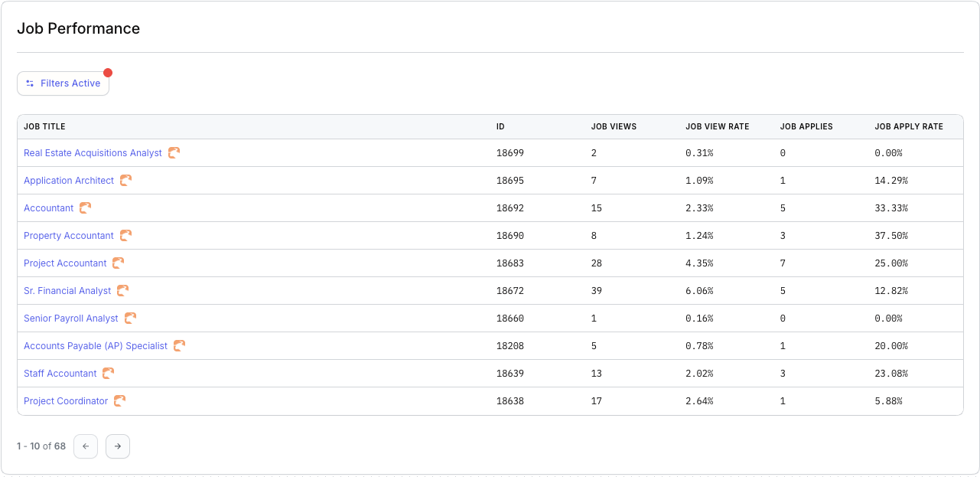Open the Project Coordinator job link

[x=66, y=401]
